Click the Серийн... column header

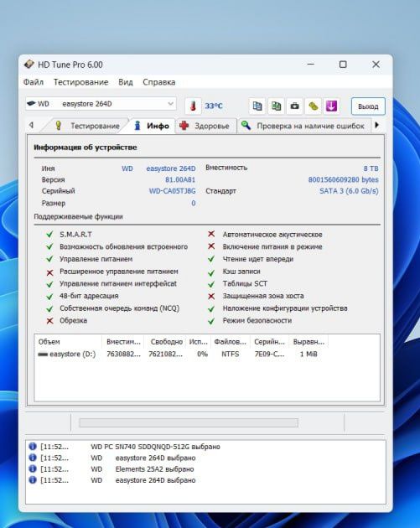(269, 342)
